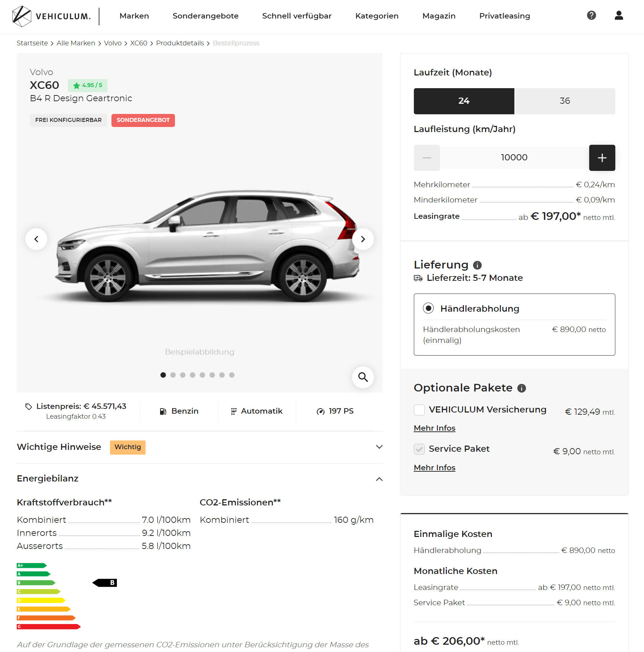The image size is (644, 652).
Task: Click the red G energy bar
Action: point(49,627)
